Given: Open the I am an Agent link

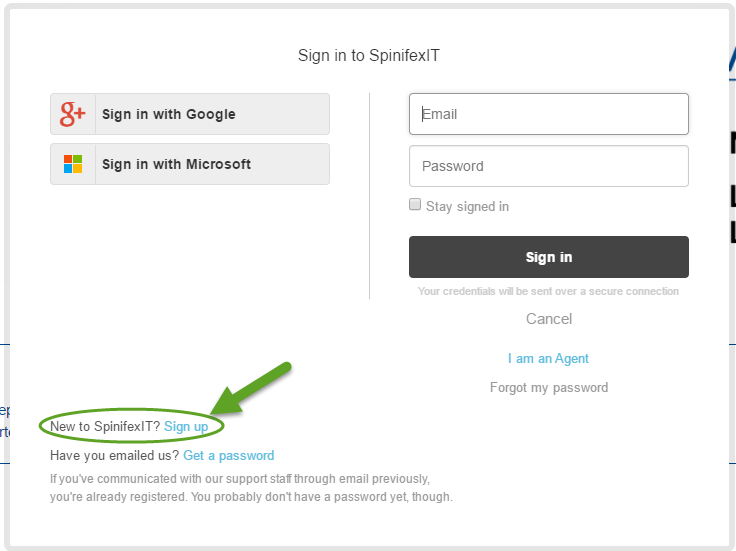Looking at the screenshot, I should (x=548, y=358).
